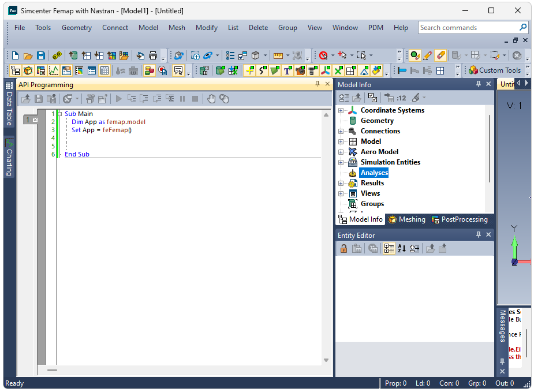Click in the Search commands field
Image resolution: width=534 pixels, height=392 pixels.
(469, 28)
